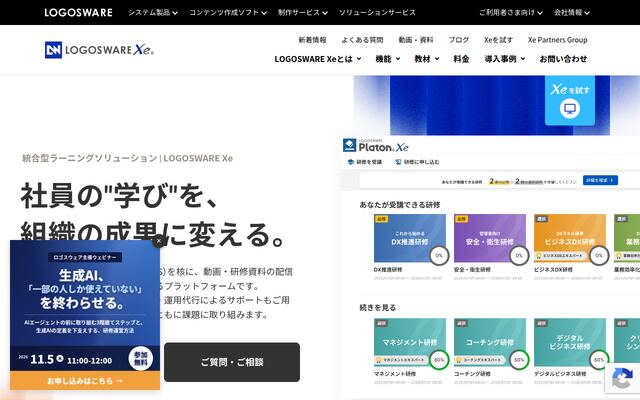Click the 研修に申し込む icon tab

417,162
